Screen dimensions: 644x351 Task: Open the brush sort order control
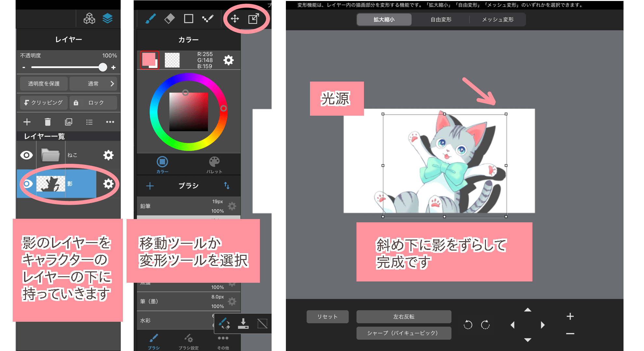227,186
